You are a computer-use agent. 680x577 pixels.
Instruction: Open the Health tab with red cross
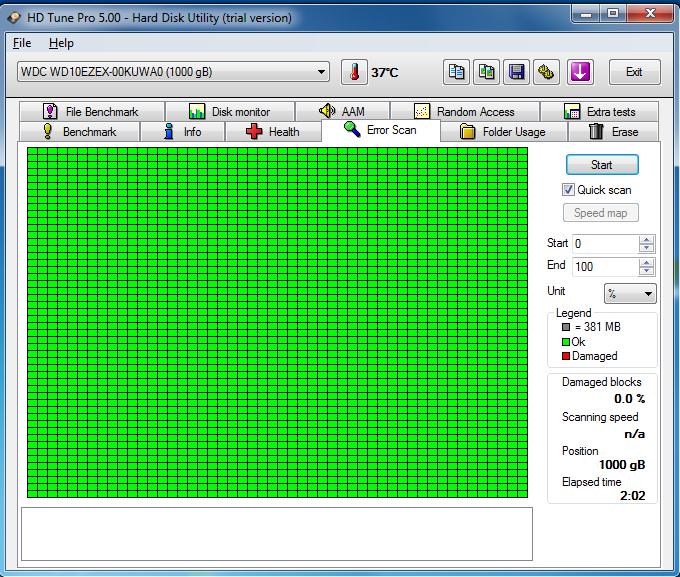pyautogui.click(x=272, y=132)
